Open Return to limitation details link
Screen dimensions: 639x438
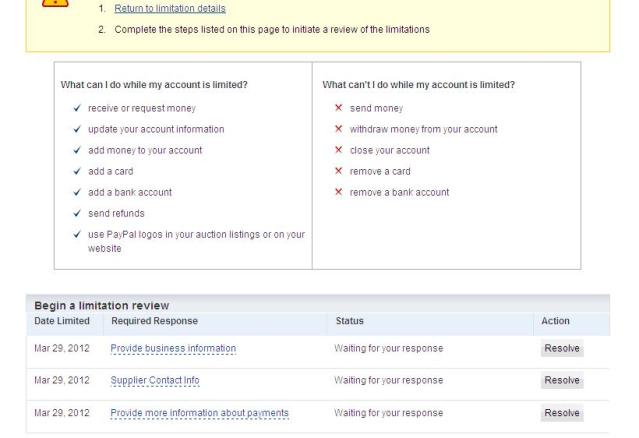pos(170,8)
